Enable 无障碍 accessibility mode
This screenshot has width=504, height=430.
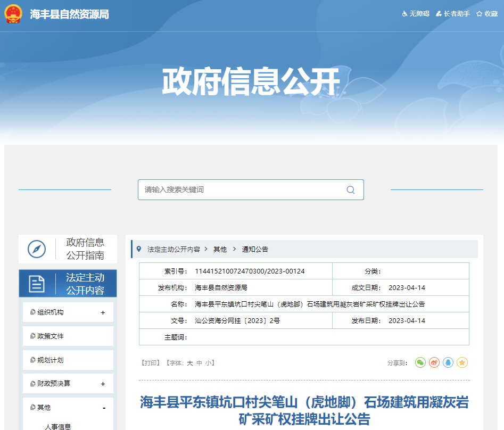(415, 14)
